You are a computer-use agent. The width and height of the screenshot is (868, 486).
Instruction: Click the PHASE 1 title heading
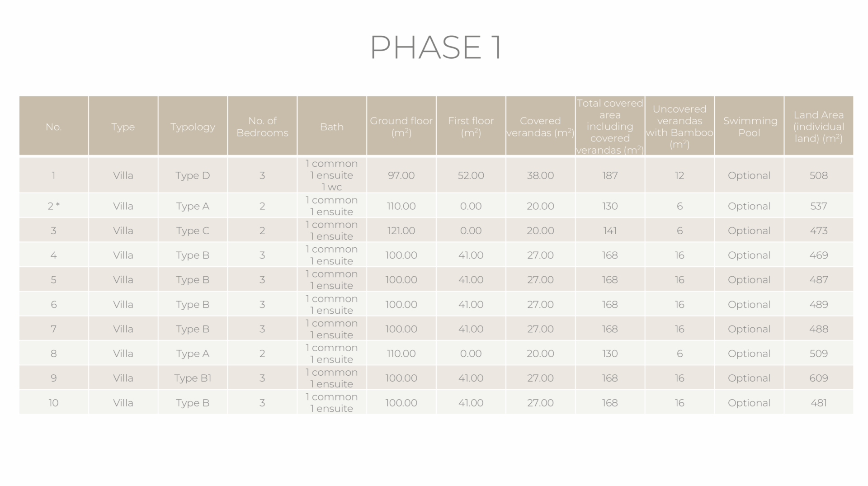click(435, 47)
